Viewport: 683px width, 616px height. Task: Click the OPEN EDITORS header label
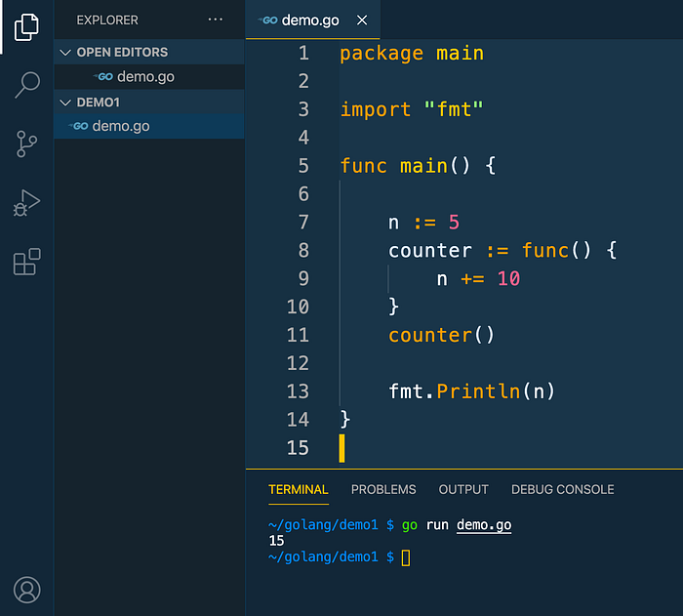(122, 53)
